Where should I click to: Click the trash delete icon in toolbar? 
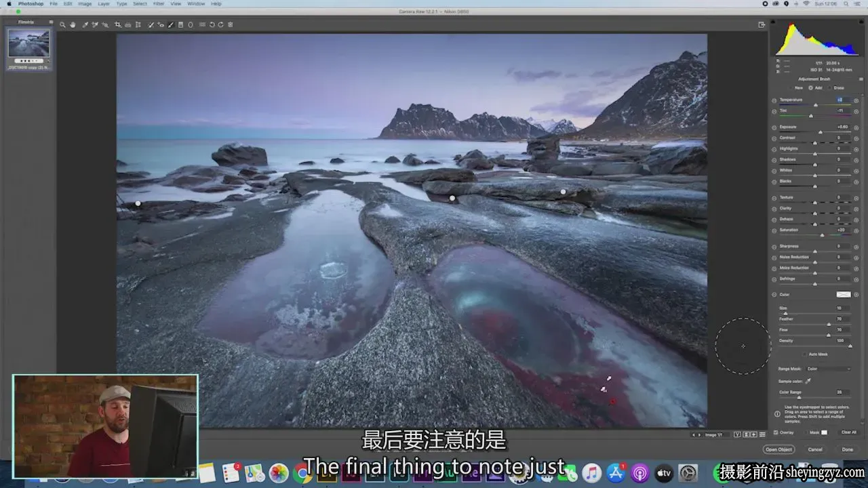coord(231,25)
